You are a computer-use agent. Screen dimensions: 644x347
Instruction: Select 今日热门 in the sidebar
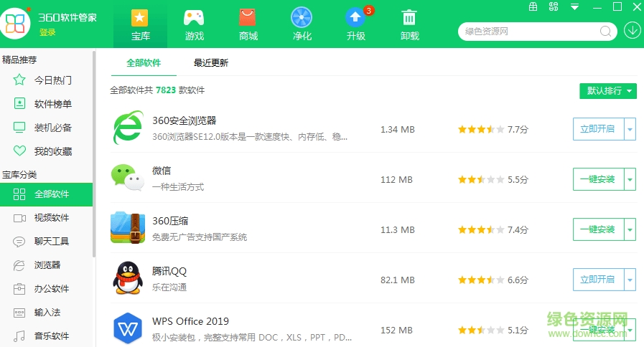click(53, 80)
